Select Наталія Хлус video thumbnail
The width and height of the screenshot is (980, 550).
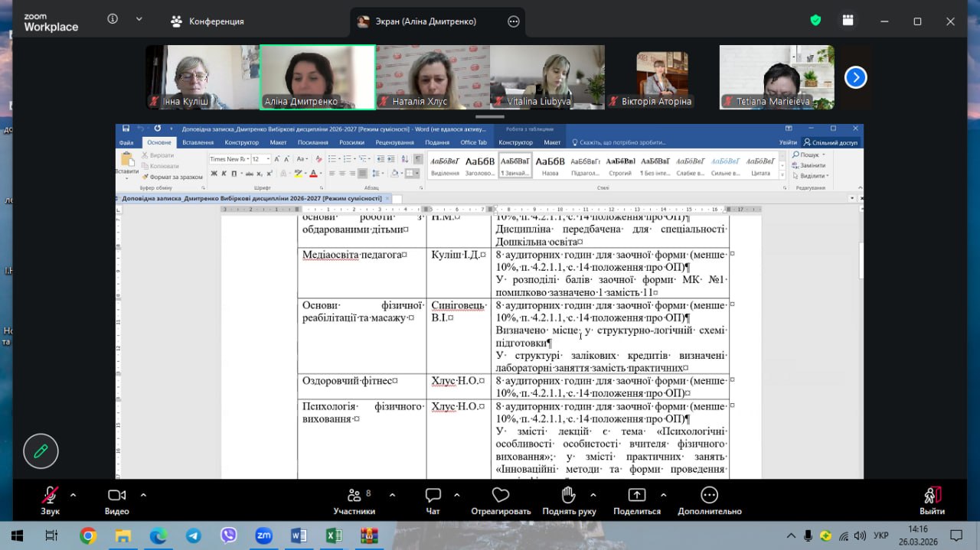point(432,76)
